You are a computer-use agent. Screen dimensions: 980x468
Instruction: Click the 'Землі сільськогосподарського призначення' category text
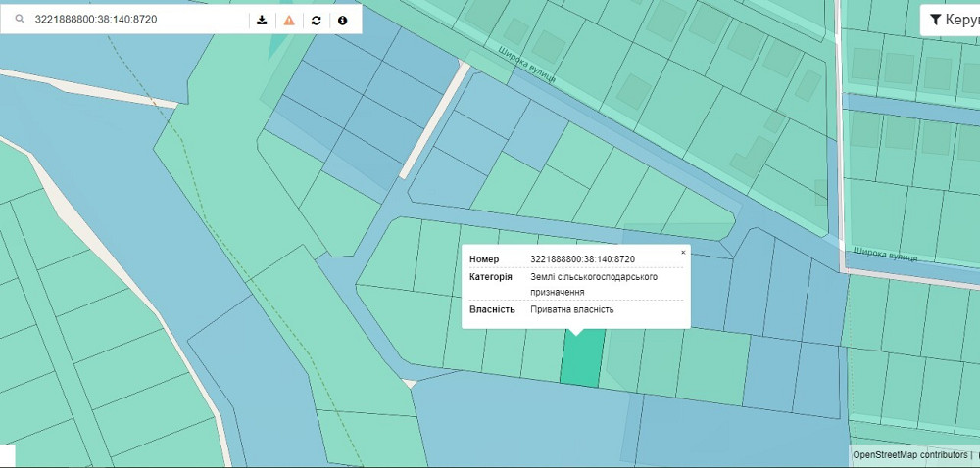pos(594,284)
